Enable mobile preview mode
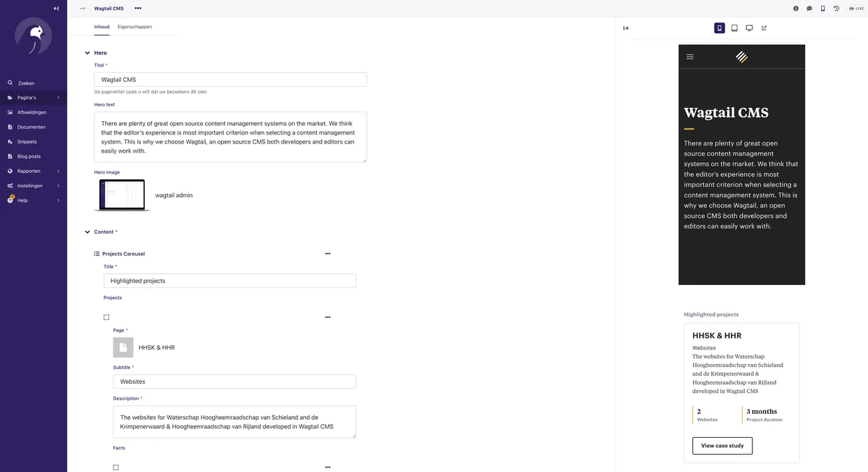Image resolution: width=868 pixels, height=472 pixels. (x=719, y=27)
